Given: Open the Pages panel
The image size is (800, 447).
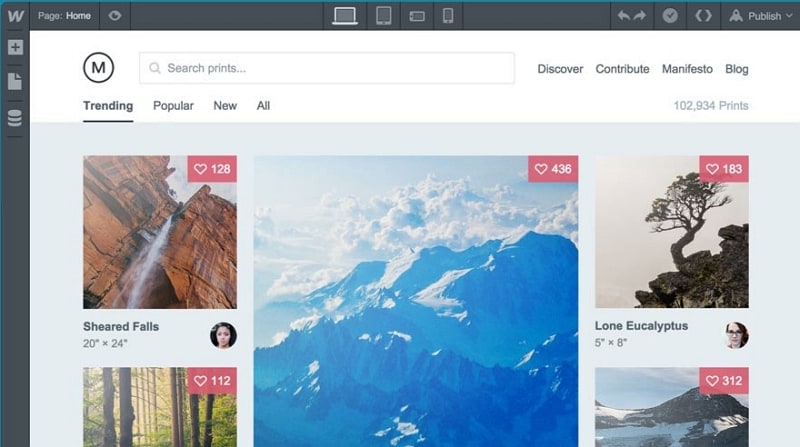Looking at the screenshot, I should coord(15,81).
